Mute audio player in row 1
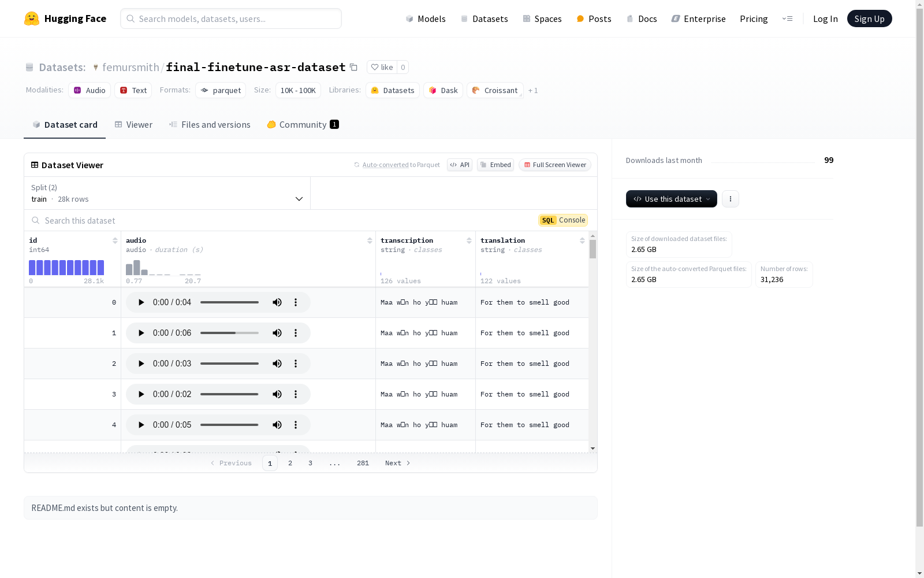Screen dimensions: 924x578 pos(277,333)
